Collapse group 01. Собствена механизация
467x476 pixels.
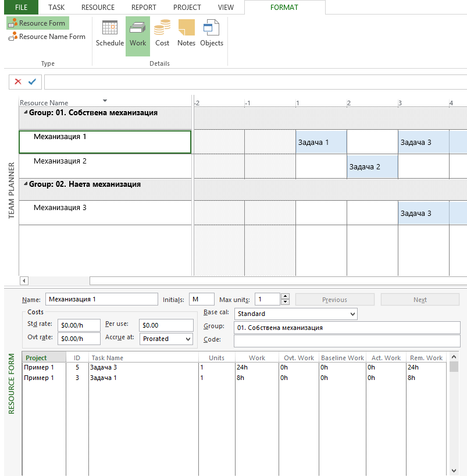click(x=25, y=113)
